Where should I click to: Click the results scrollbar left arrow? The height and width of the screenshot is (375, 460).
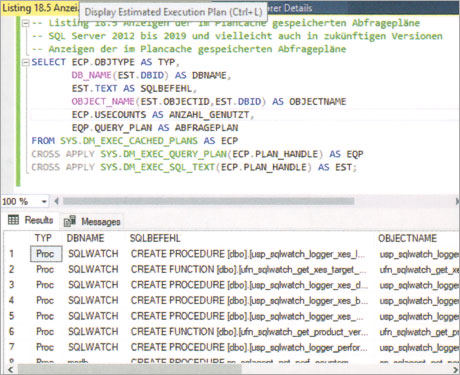(x=10, y=369)
